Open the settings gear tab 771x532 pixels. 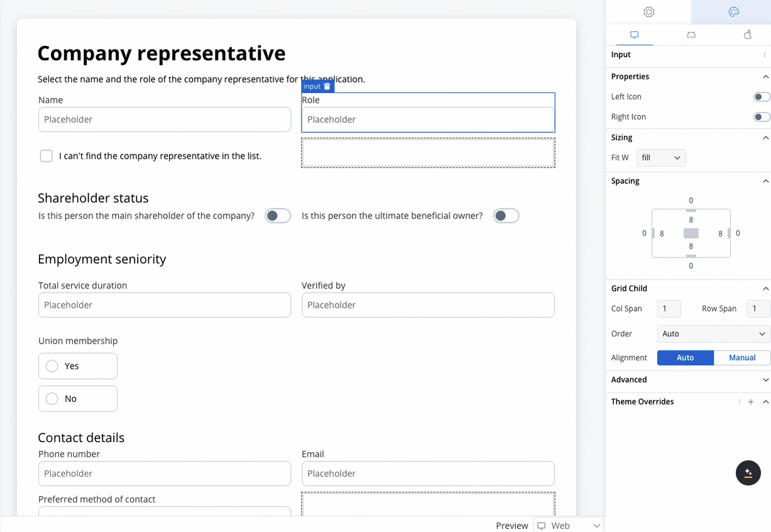[x=649, y=12]
